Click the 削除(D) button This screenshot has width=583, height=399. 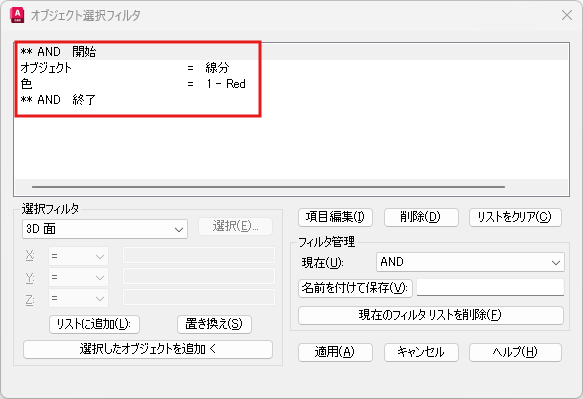(x=421, y=217)
